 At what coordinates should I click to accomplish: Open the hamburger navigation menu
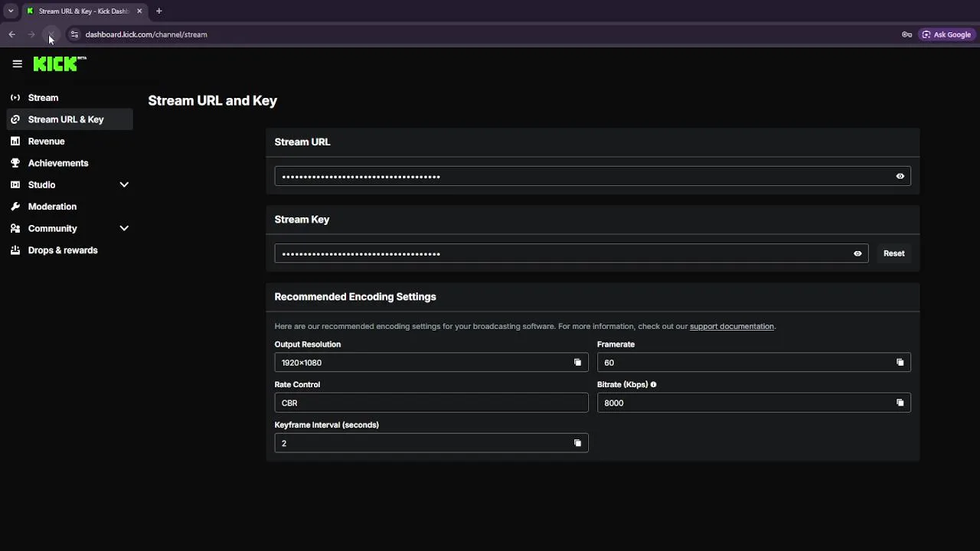[x=17, y=64]
